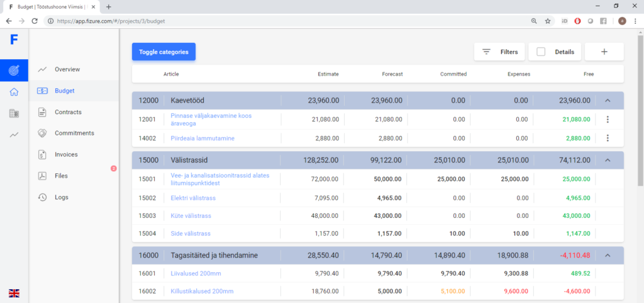644x303 pixels.
Task: Click the Committed column header
Action: 453,74
